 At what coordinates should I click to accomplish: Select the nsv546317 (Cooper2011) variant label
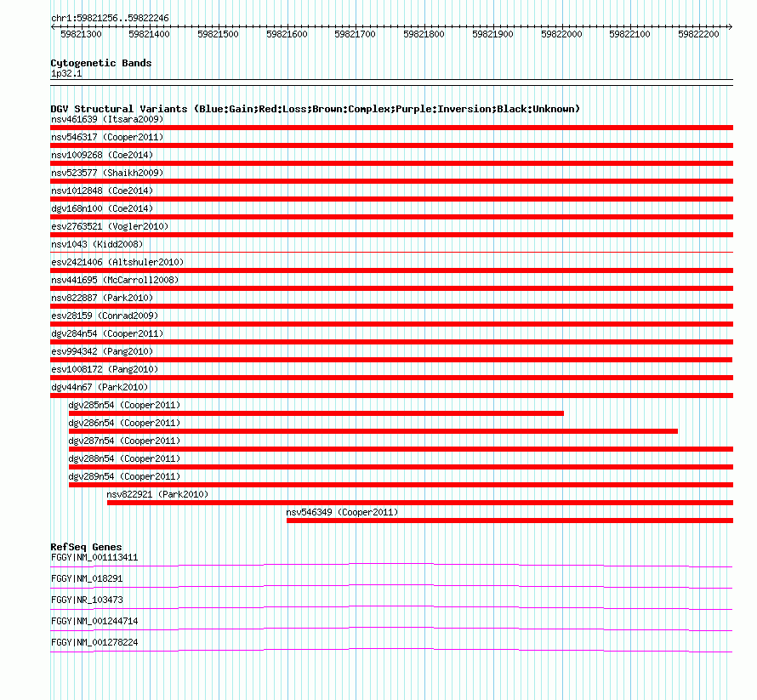pos(107,137)
